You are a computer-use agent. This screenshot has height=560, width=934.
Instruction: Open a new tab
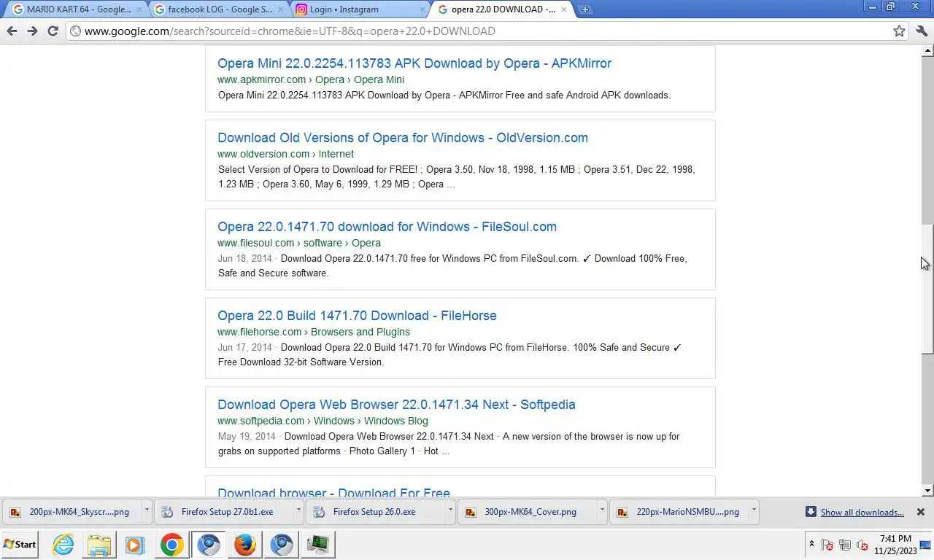pyautogui.click(x=584, y=9)
